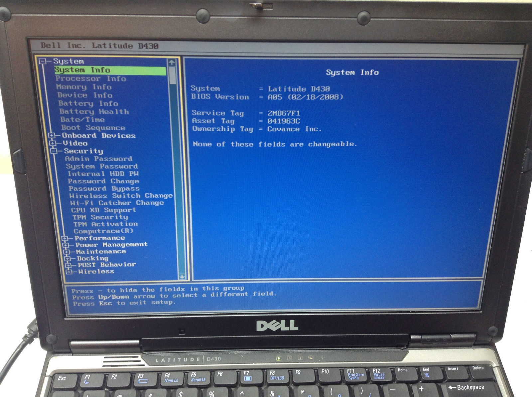
Task: Expand the Performance group
Action: coord(65,238)
